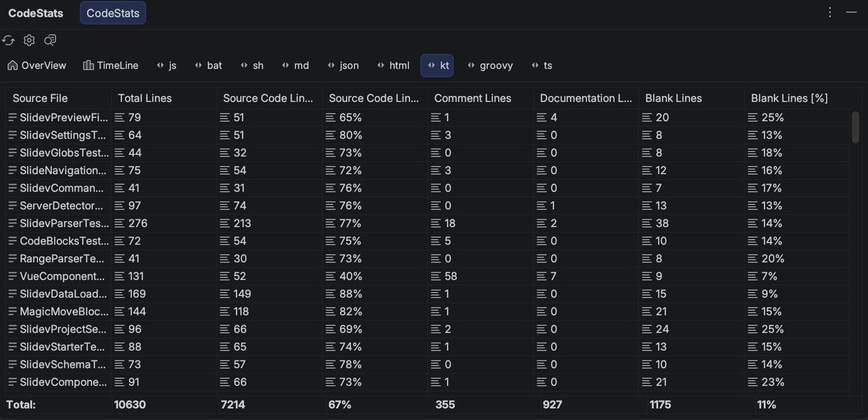
Task: Open the TimeLine tab
Action: pyautogui.click(x=111, y=65)
